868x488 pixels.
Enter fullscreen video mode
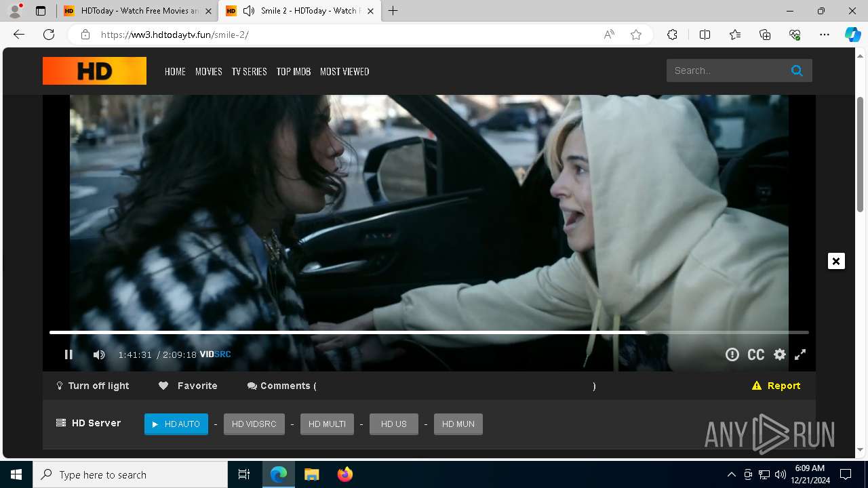800,354
